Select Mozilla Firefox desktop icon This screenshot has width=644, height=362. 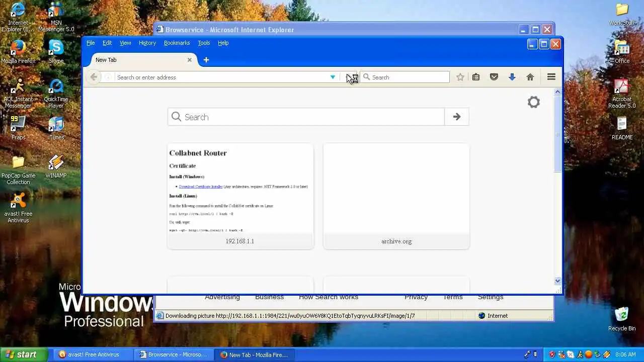click(18, 52)
